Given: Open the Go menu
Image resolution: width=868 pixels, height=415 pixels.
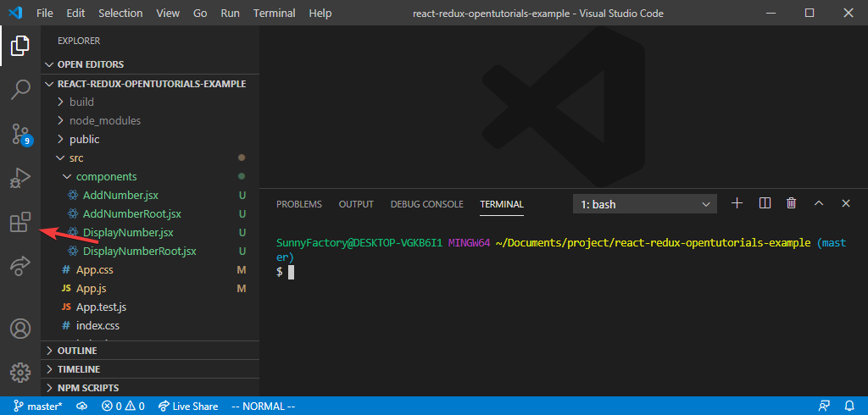Looking at the screenshot, I should (x=200, y=13).
